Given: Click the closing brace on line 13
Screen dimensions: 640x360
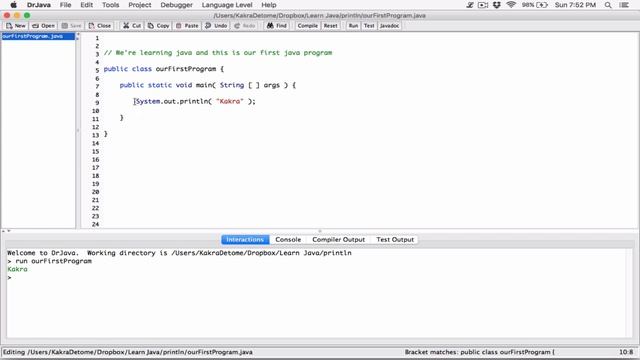Looking at the screenshot, I should click(106, 134).
